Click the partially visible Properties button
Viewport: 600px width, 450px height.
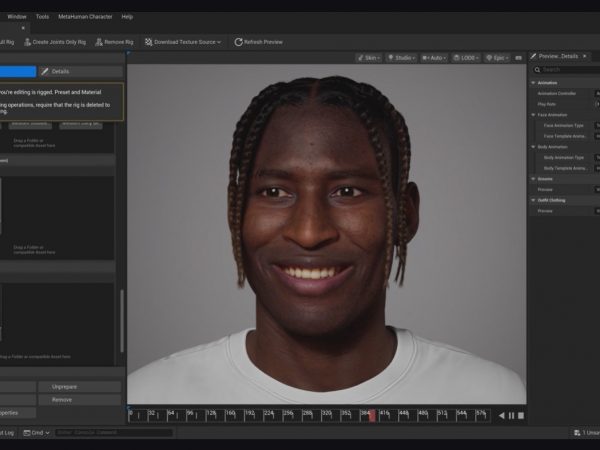click(18, 413)
